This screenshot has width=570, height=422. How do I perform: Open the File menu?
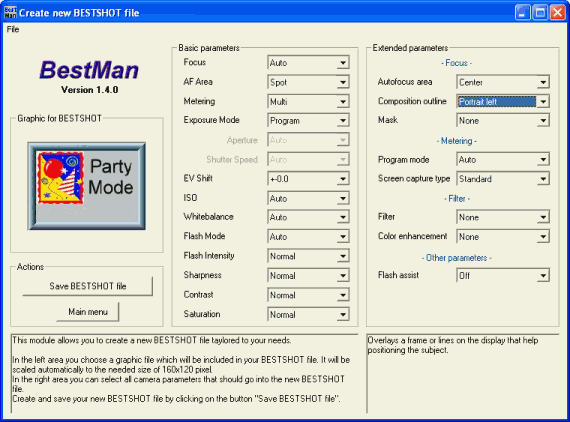click(x=13, y=29)
